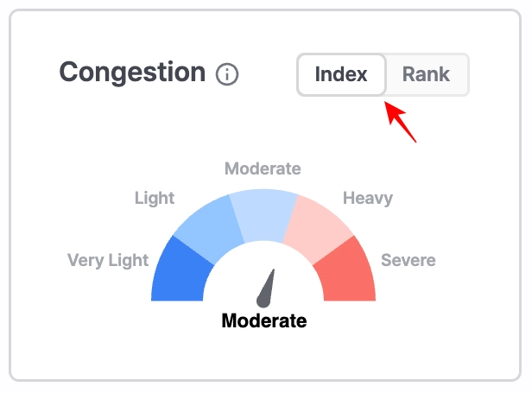This screenshot has width=532, height=393.
Task: Click the red Severe gauge segment
Action: point(347,273)
